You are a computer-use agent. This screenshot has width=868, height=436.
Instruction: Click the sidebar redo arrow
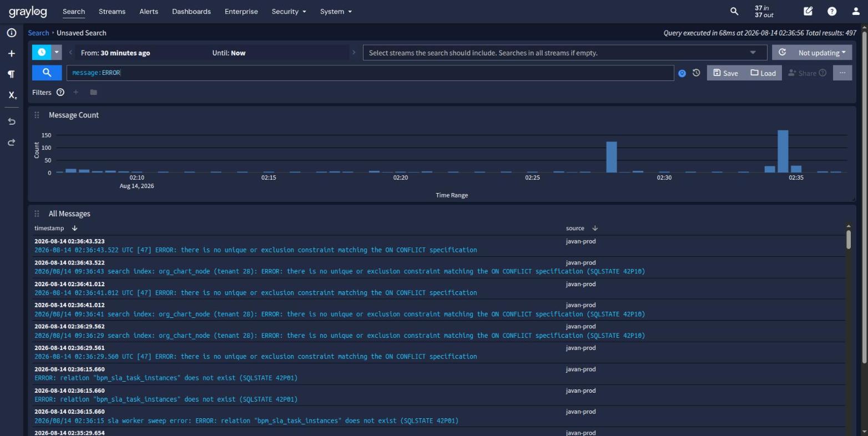point(11,143)
